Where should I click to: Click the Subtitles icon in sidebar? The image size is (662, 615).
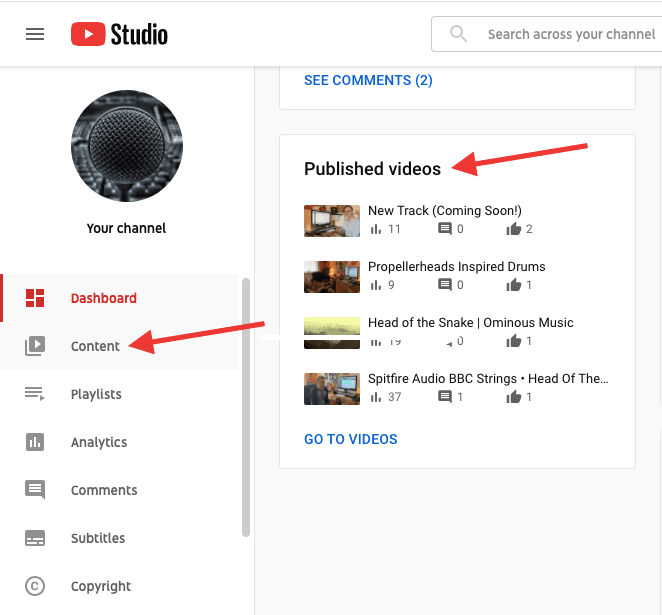pos(35,538)
